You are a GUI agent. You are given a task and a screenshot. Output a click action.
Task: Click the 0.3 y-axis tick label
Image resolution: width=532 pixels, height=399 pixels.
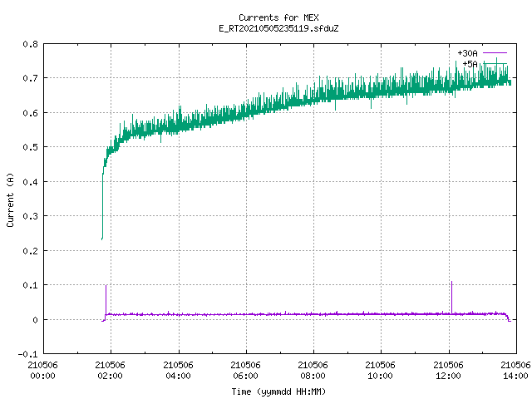click(30, 216)
